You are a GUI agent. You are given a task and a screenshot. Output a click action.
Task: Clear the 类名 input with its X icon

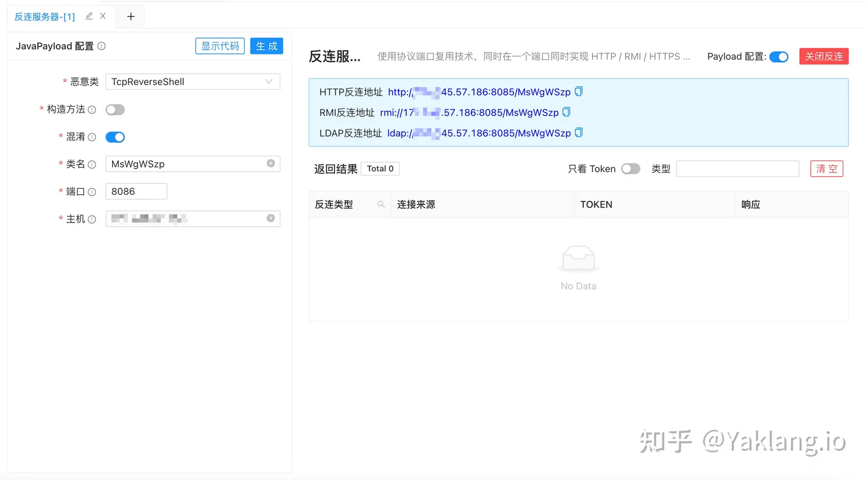pos(271,163)
